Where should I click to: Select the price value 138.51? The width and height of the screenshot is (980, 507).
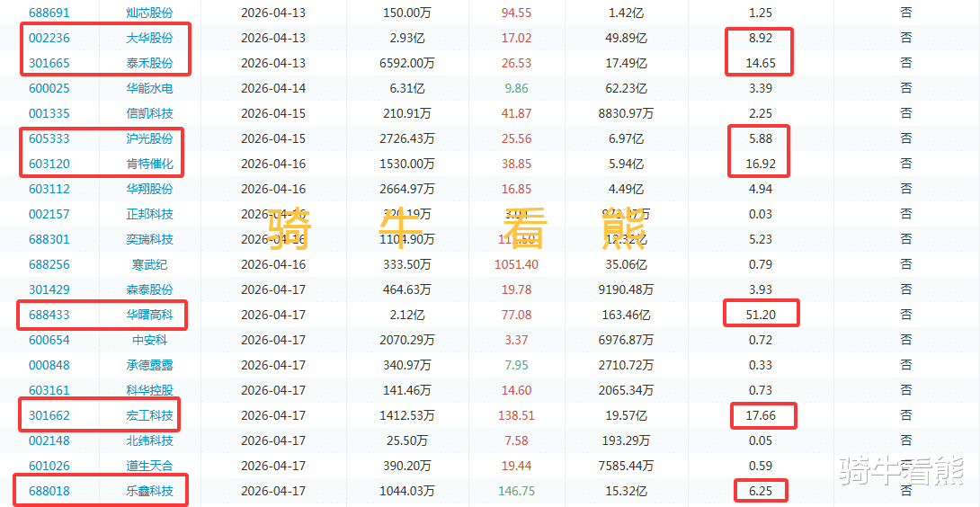pos(516,415)
